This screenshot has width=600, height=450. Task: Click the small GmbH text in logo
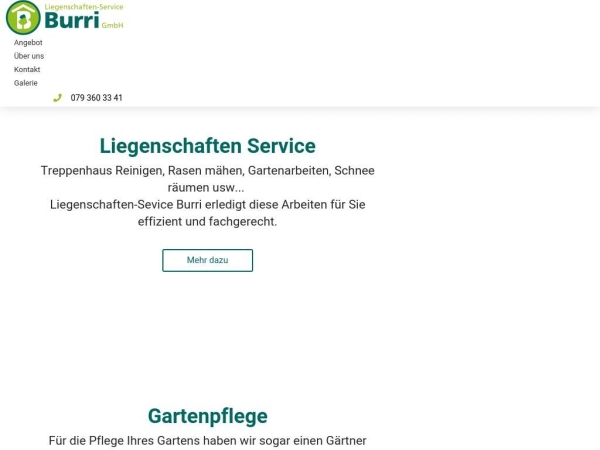point(112,26)
